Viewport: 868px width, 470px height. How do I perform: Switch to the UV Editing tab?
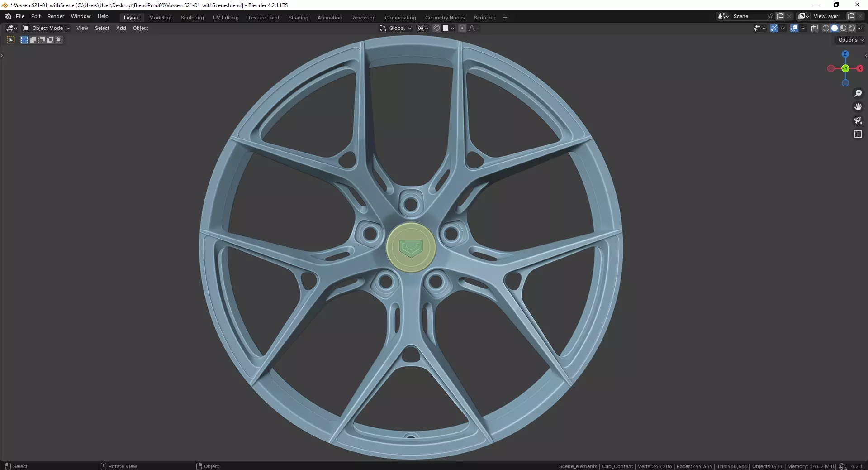tap(226, 18)
